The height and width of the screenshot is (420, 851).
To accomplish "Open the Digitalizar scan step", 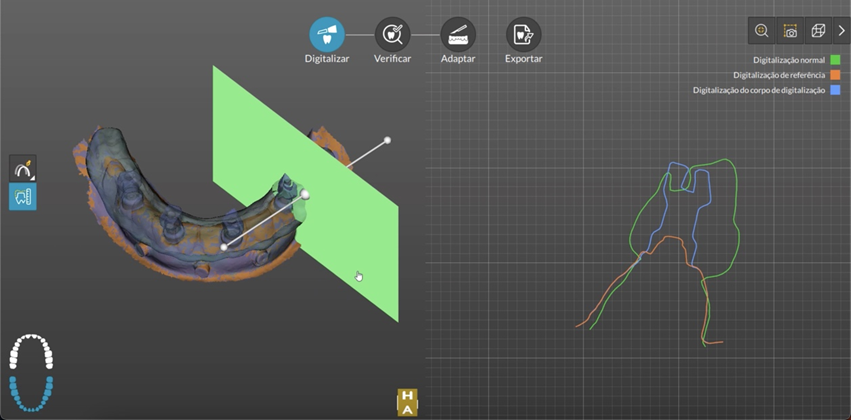I will [x=327, y=35].
